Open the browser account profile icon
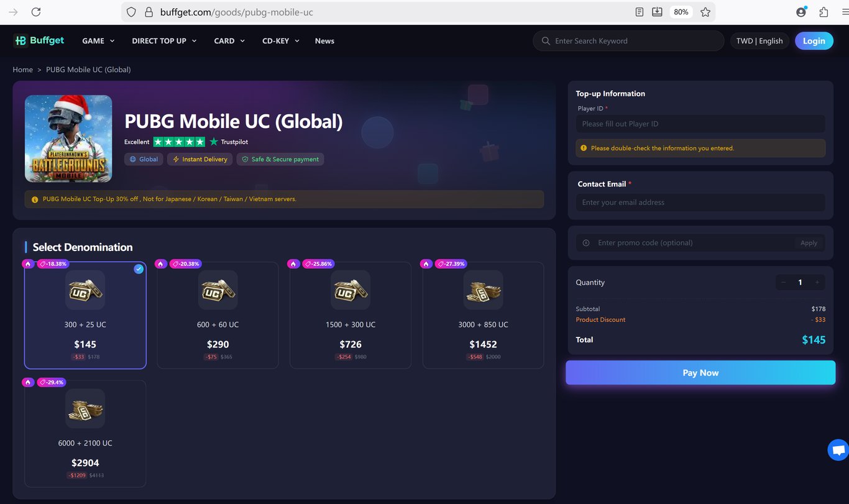 coord(801,12)
